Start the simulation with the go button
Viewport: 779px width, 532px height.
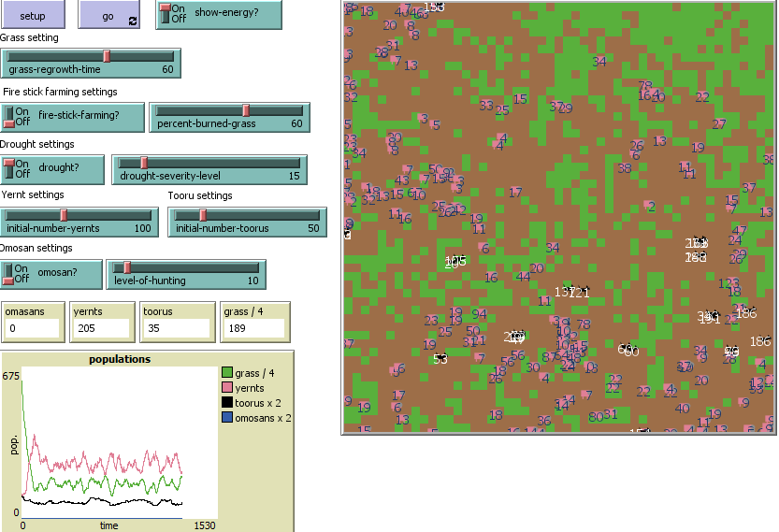click(x=108, y=14)
